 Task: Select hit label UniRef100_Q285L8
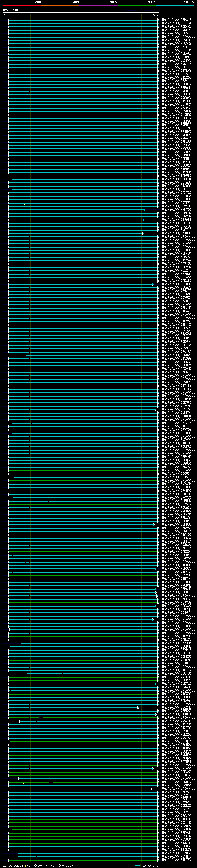(177, 33)
